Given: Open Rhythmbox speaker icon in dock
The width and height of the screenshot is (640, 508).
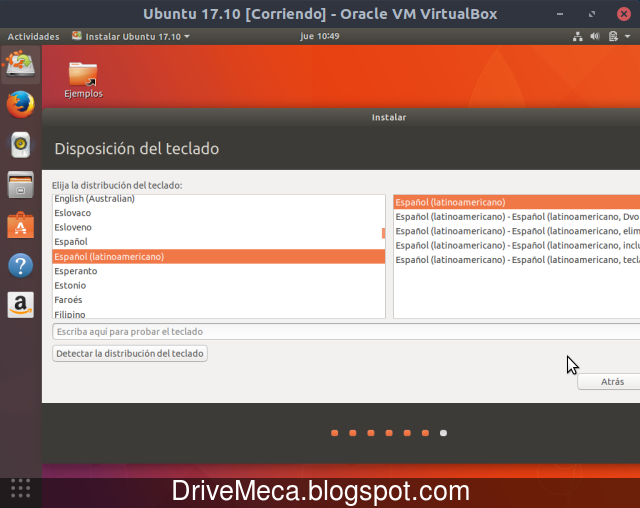Looking at the screenshot, I should [x=20, y=144].
